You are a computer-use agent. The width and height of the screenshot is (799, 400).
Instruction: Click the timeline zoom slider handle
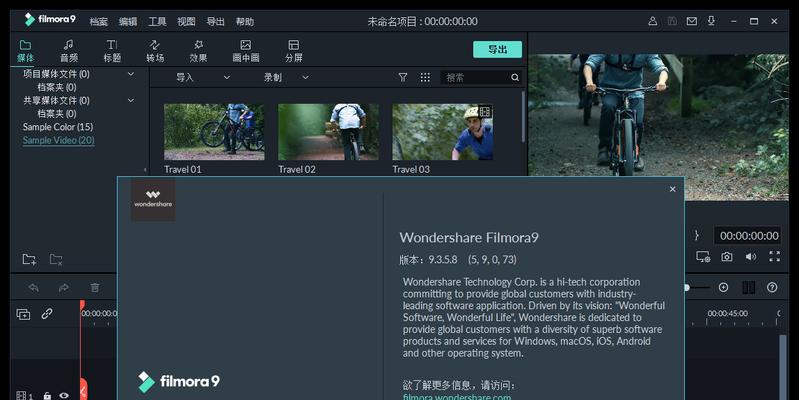(x=687, y=288)
